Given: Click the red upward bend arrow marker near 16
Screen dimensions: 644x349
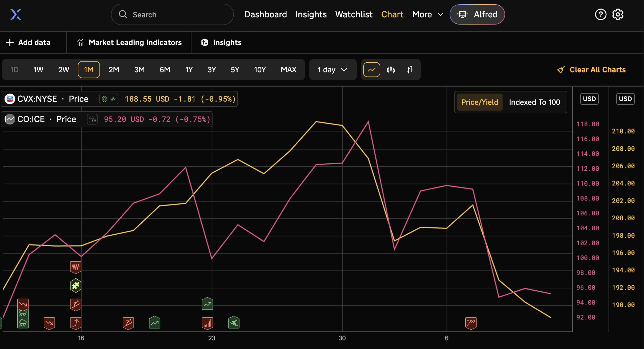Looking at the screenshot, I should coord(76,323).
